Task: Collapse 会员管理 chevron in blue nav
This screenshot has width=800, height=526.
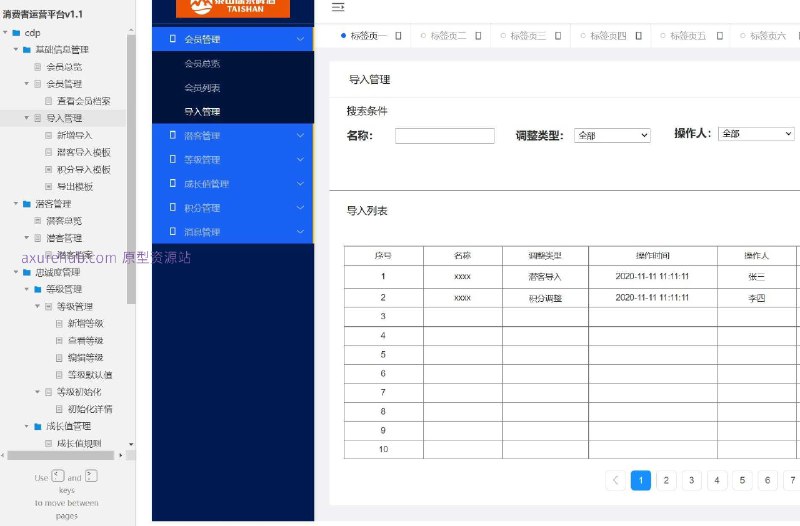Action: click(300, 39)
